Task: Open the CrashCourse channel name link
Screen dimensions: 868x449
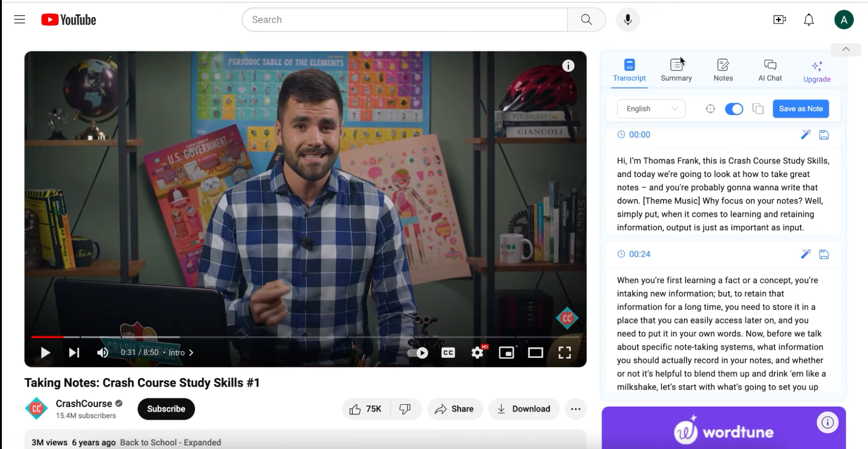Action: coord(84,403)
